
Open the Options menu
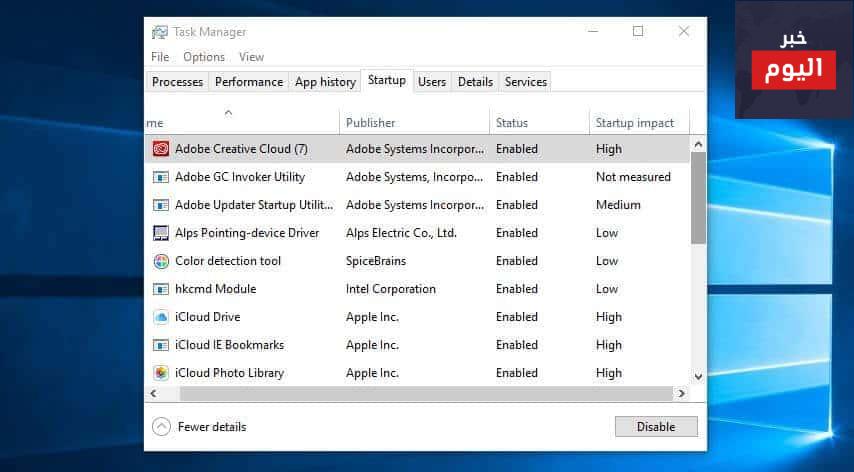(204, 57)
